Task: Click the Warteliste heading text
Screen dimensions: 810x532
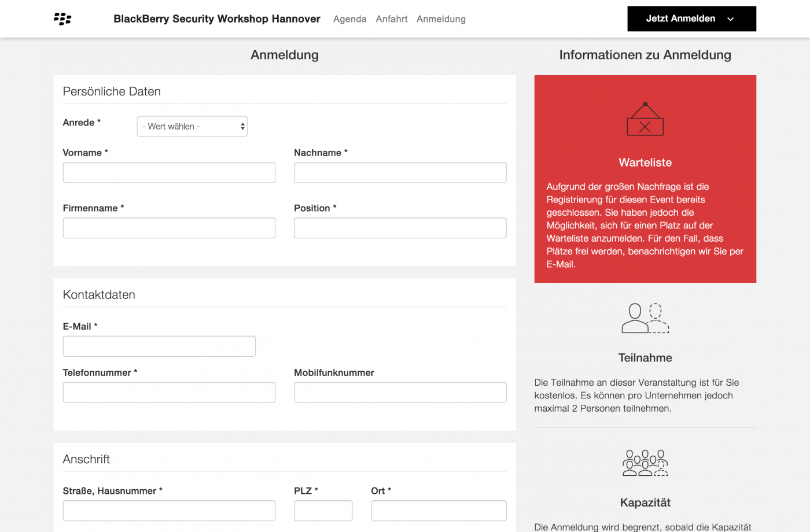Action: [x=645, y=162]
